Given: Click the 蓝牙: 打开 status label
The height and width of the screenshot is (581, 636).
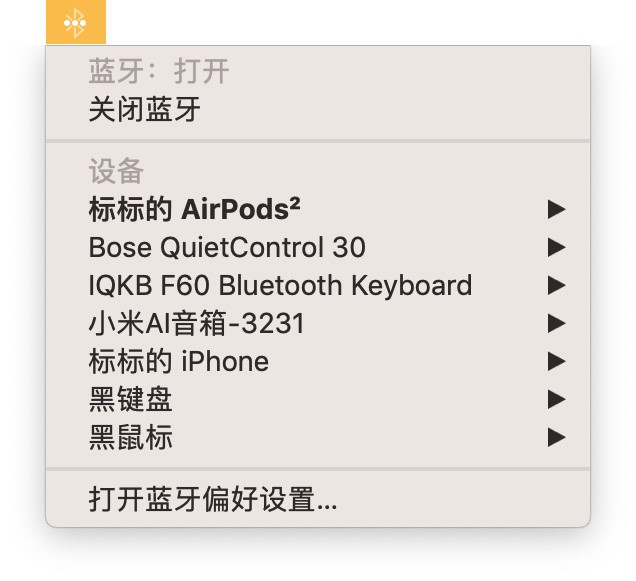Looking at the screenshot, I should [159, 71].
